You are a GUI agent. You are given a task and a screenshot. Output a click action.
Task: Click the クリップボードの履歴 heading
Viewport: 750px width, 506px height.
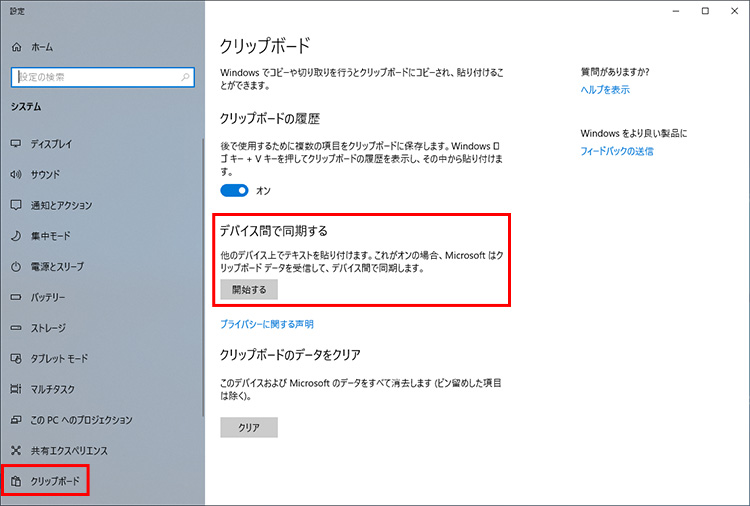coord(270,119)
